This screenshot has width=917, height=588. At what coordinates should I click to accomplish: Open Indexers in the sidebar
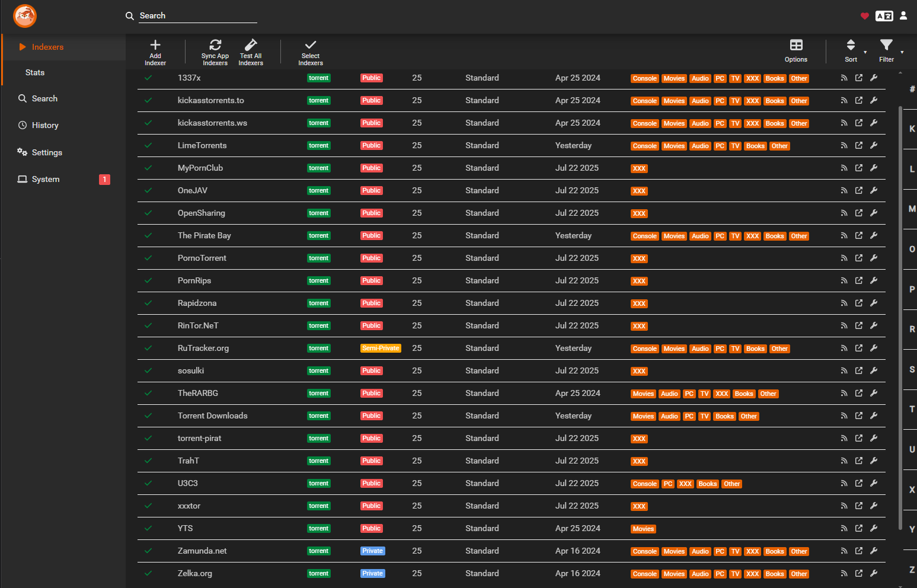point(63,47)
